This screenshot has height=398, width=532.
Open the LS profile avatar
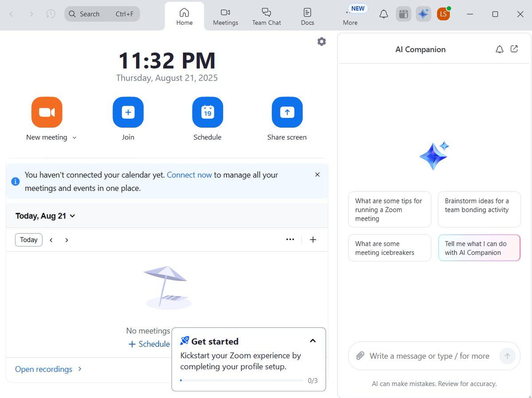click(443, 14)
